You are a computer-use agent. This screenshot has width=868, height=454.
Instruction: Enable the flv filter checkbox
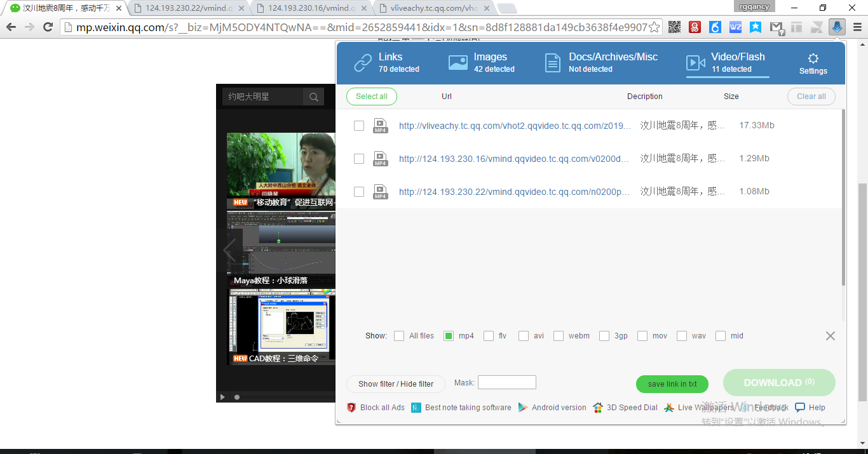pyautogui.click(x=489, y=336)
